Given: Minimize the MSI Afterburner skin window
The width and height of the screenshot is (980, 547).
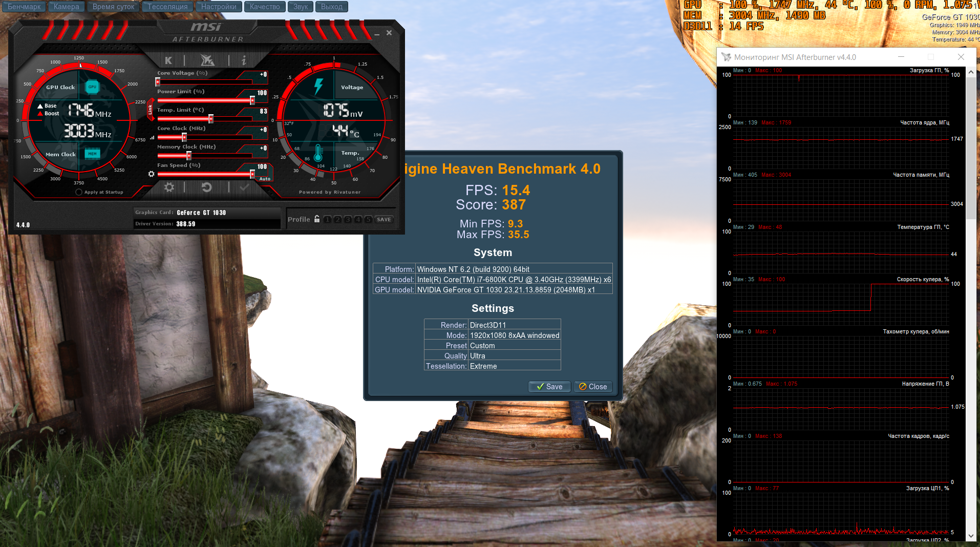Looking at the screenshot, I should tap(377, 34).
